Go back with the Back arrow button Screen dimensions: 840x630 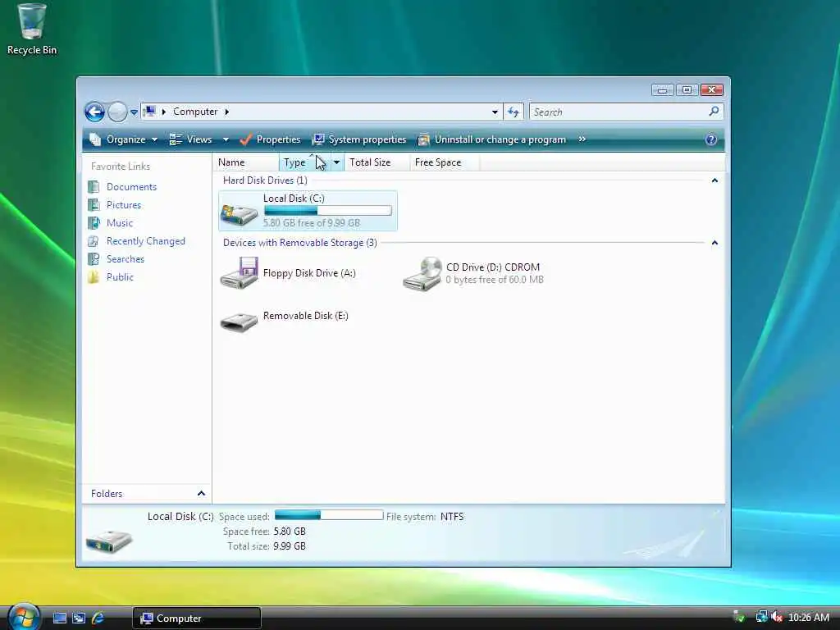pyautogui.click(x=95, y=112)
